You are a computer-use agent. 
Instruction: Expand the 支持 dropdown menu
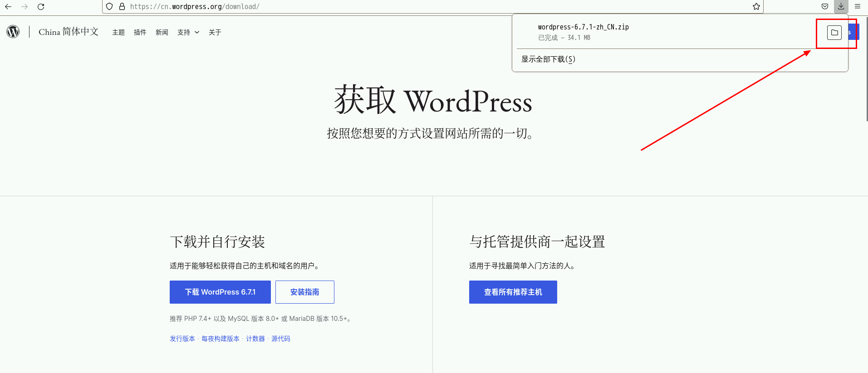[188, 32]
